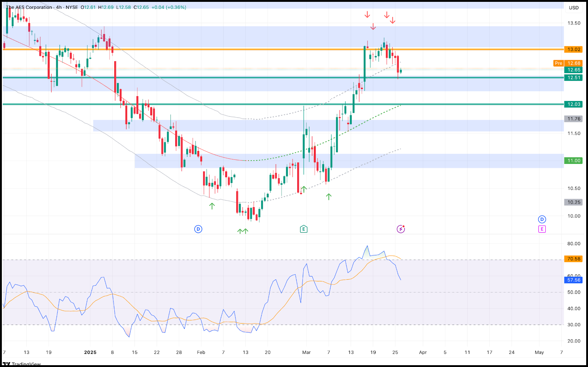Viewport: 588px width, 367px height.
Task: Click the 10.50 price axis label
Action: click(x=574, y=188)
